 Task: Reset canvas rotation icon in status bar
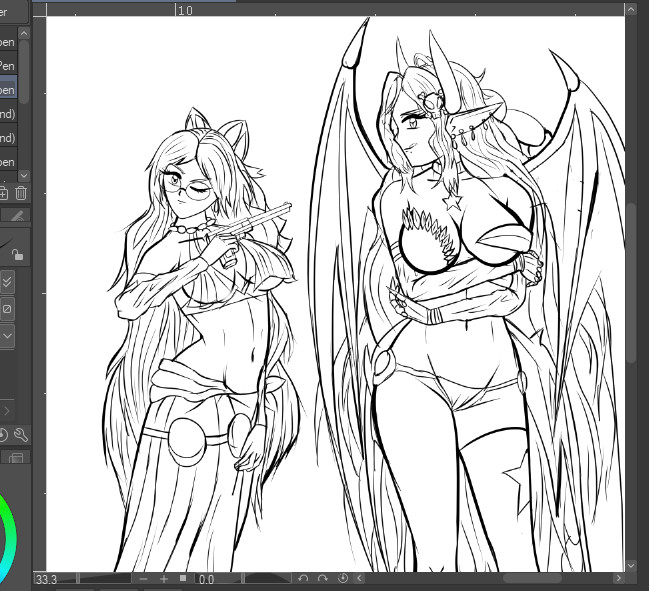pos(343,579)
